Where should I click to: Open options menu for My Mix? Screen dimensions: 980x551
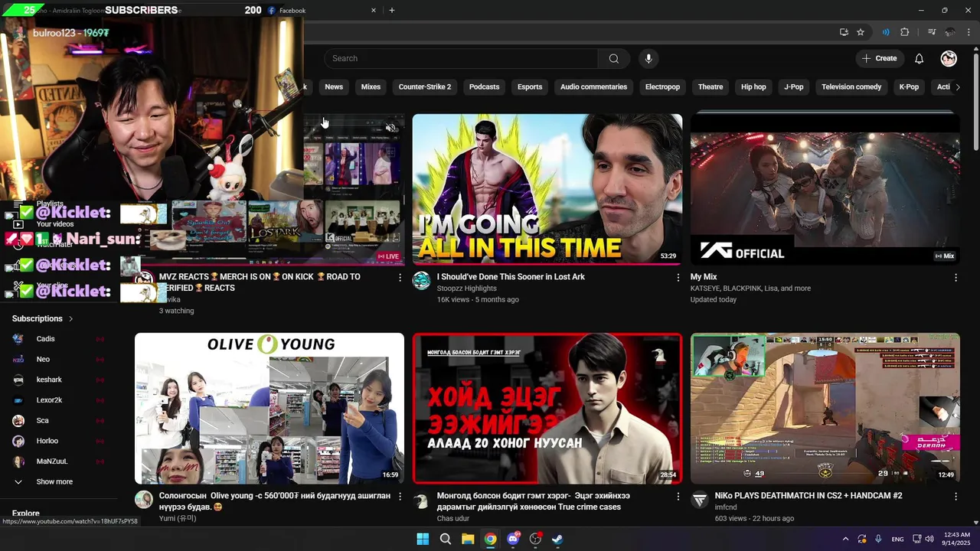[955, 277]
